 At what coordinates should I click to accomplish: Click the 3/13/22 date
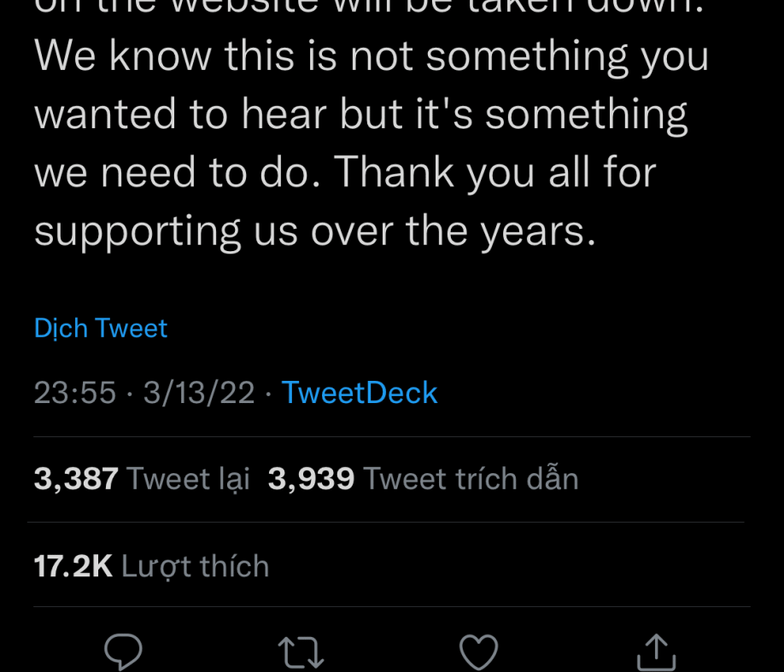(199, 393)
